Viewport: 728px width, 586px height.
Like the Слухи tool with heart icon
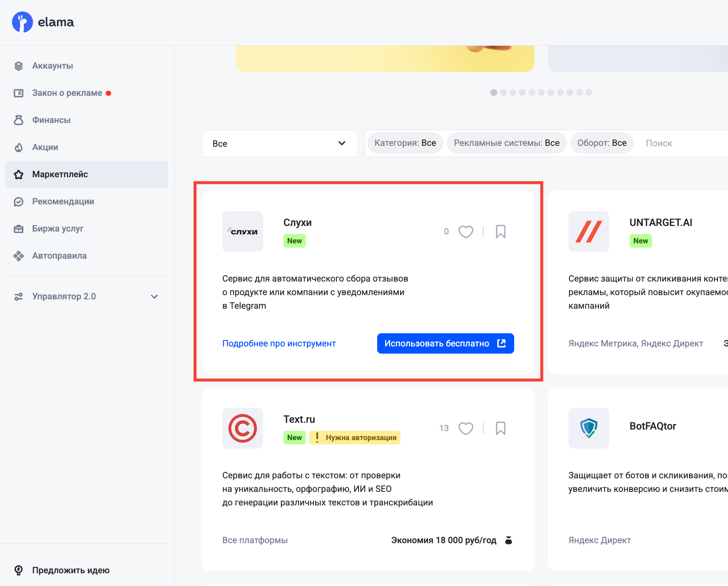pos(465,232)
